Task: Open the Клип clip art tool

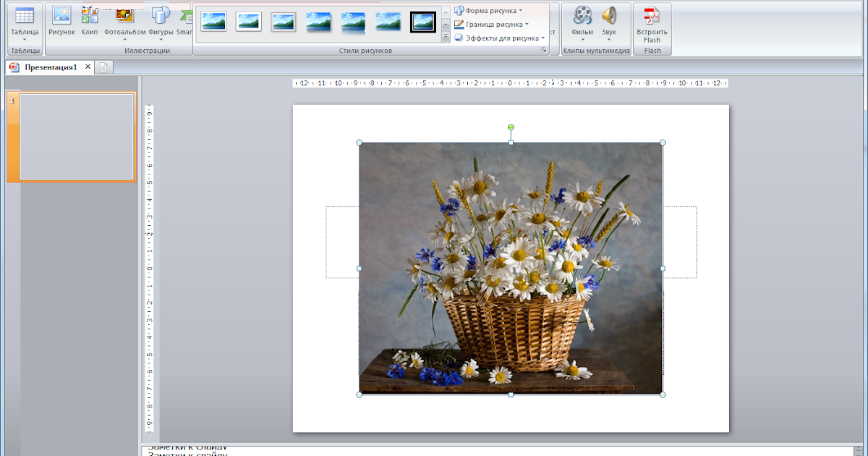Action: click(x=90, y=22)
